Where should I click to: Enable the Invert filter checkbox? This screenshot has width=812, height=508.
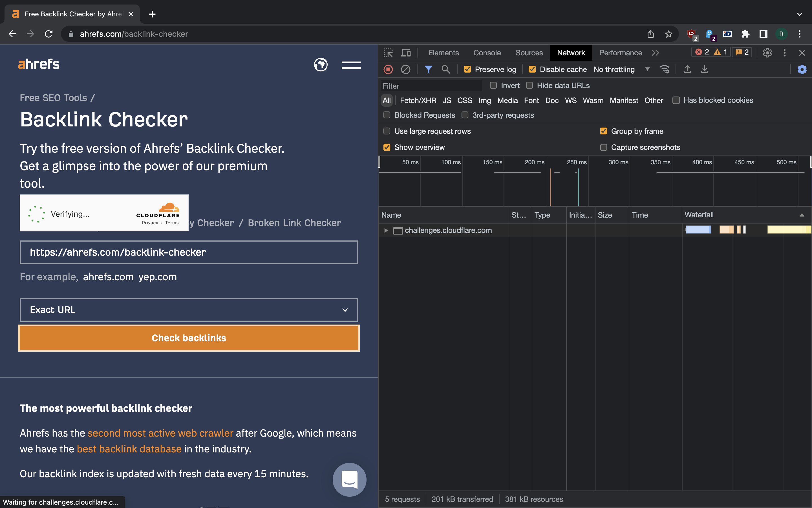pyautogui.click(x=493, y=85)
